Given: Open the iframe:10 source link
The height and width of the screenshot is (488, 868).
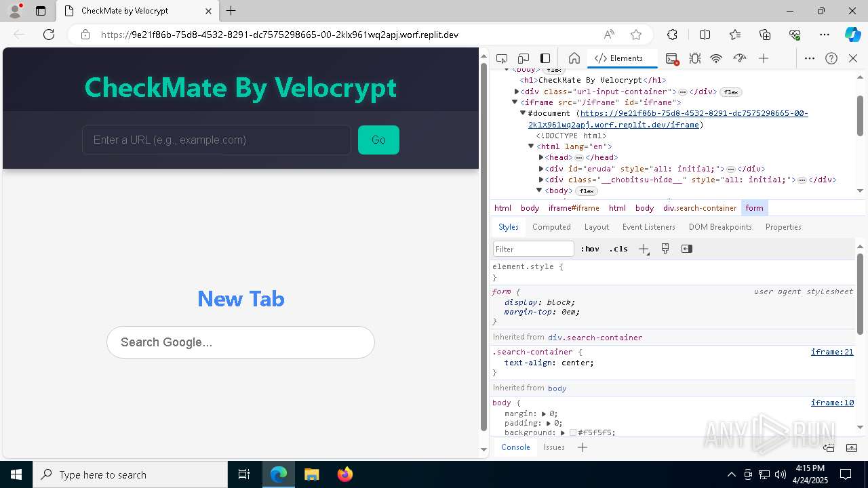Looking at the screenshot, I should click(x=832, y=403).
